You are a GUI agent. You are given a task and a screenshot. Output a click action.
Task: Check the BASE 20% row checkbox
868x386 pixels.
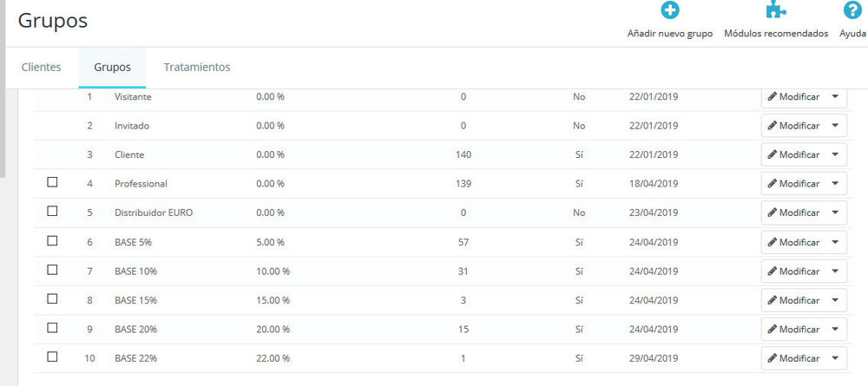(x=52, y=327)
